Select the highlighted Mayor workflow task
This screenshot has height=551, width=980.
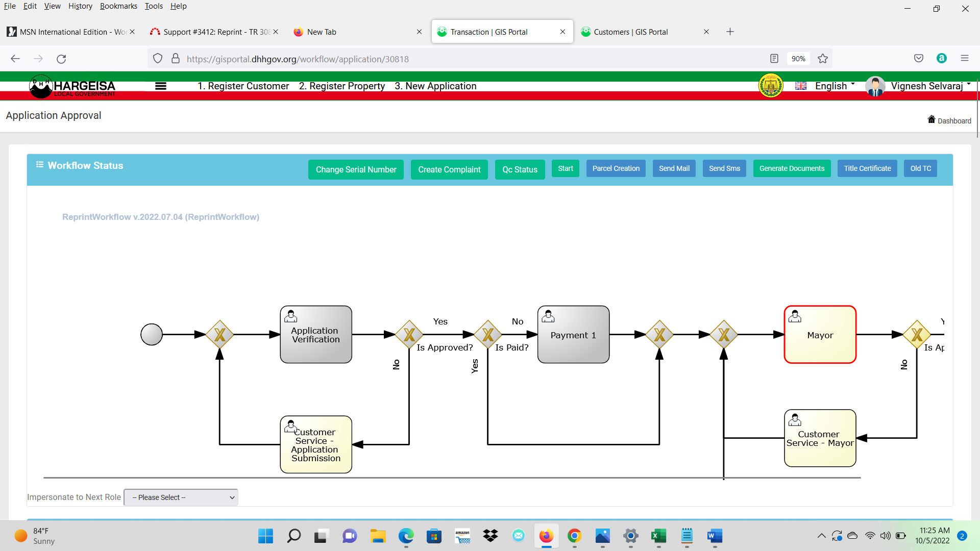(x=820, y=335)
